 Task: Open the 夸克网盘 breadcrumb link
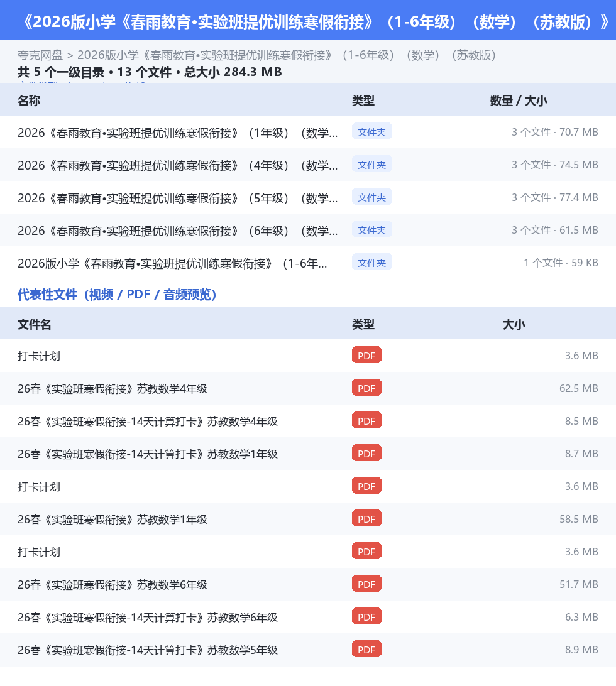(x=40, y=55)
